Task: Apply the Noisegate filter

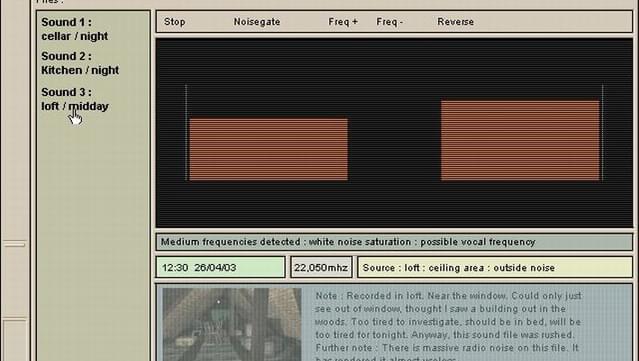Action: pyautogui.click(x=257, y=22)
